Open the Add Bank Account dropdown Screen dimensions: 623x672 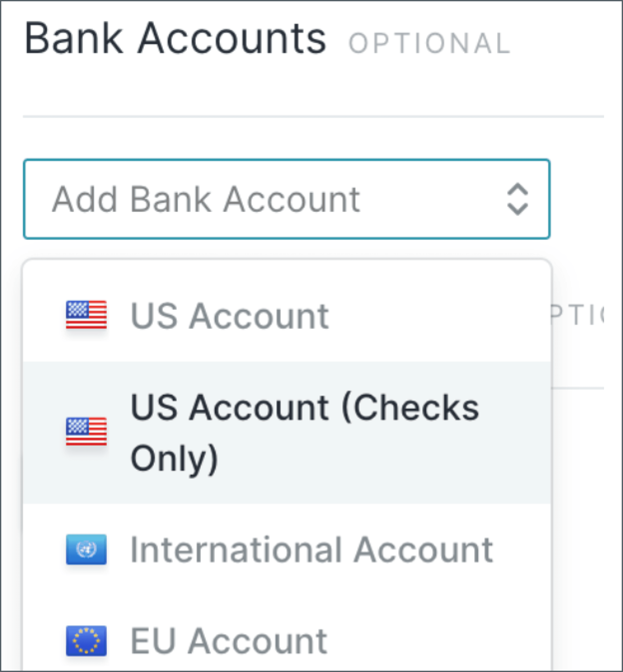click(x=287, y=199)
